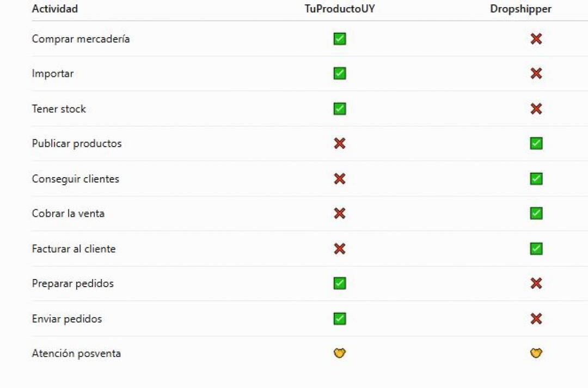Click the green check for Conseguir clientes under Dropshipper
Screen dimensions: 588x388
click(x=536, y=179)
